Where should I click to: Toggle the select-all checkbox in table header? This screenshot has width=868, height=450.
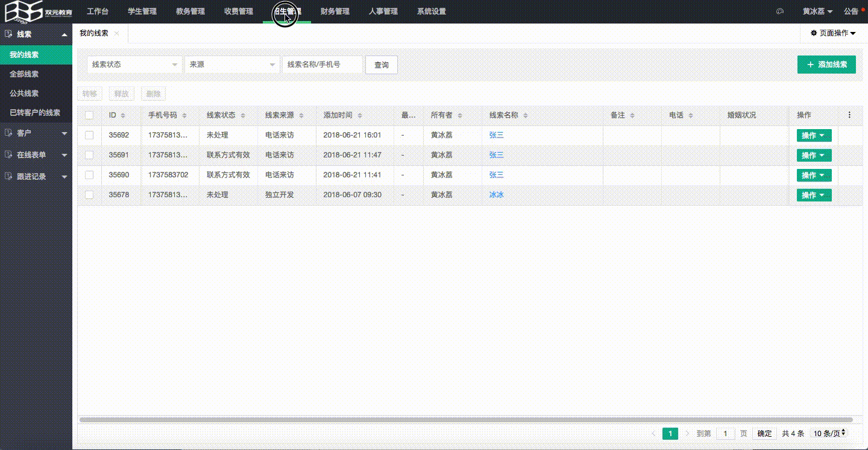[89, 115]
